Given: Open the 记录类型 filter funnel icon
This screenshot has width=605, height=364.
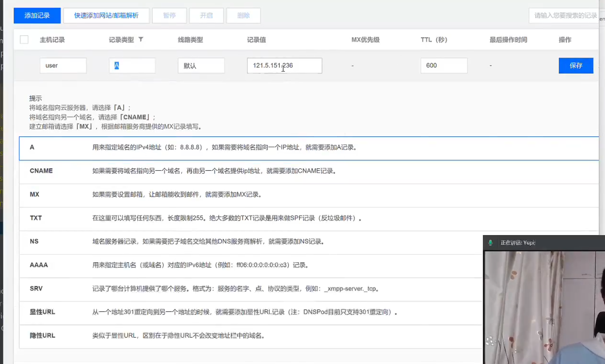Looking at the screenshot, I should point(141,39).
